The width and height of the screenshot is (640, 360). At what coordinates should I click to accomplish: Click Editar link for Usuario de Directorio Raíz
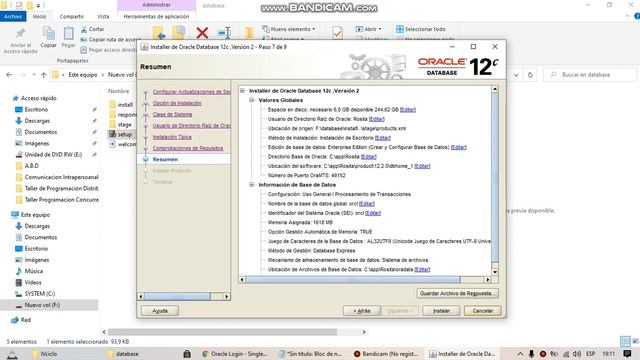pyautogui.click(x=377, y=119)
